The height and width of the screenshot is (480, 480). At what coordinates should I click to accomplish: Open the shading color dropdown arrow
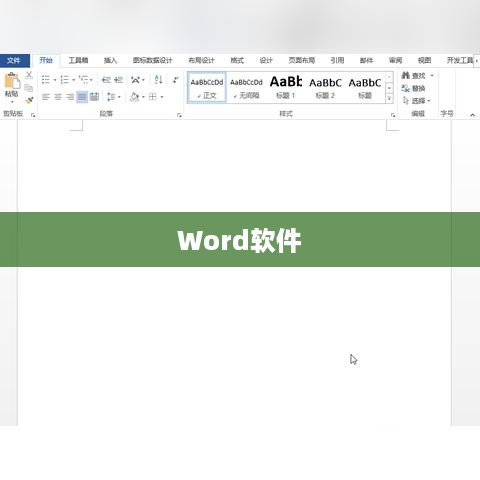pyautogui.click(x=143, y=97)
